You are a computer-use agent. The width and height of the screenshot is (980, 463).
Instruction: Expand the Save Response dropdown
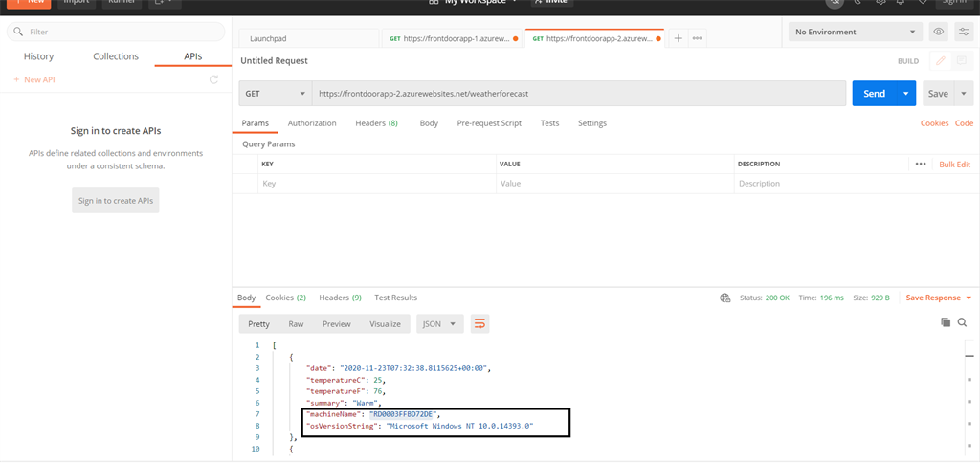point(969,298)
